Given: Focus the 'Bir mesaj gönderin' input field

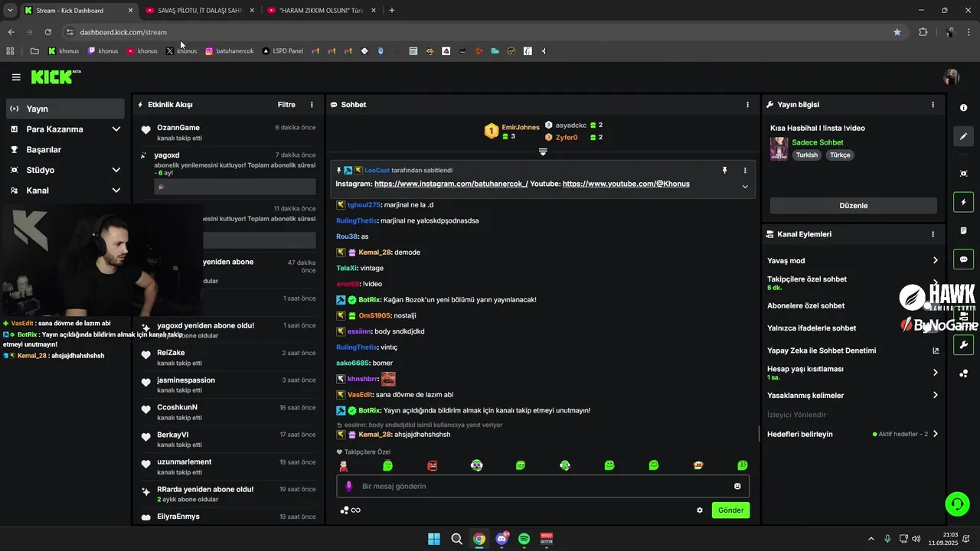Looking at the screenshot, I should click(x=543, y=486).
